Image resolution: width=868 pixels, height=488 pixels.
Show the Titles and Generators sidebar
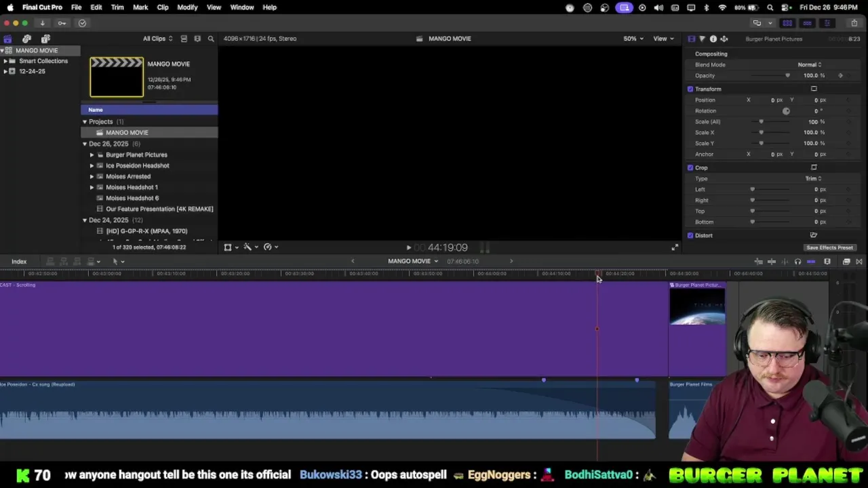coord(45,39)
